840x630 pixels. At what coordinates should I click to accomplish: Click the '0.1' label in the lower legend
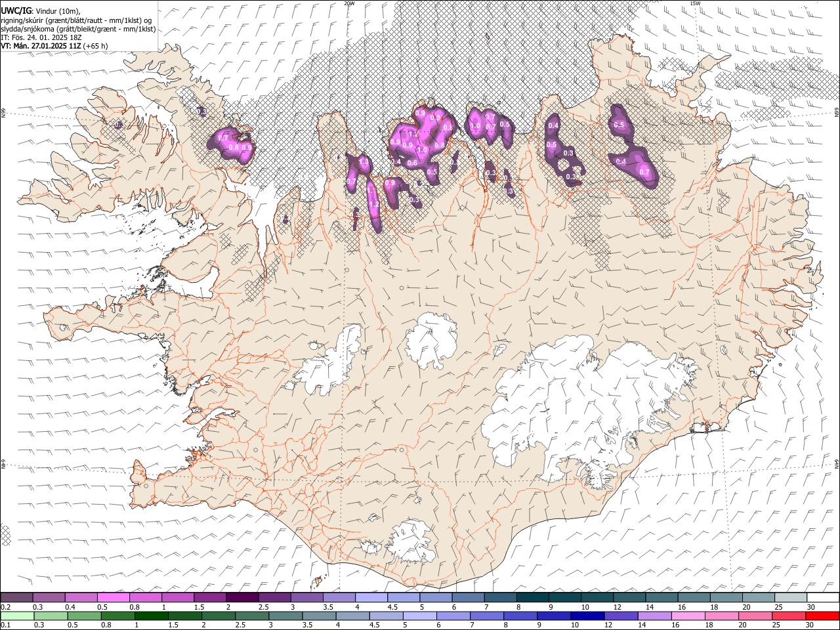click(5, 625)
